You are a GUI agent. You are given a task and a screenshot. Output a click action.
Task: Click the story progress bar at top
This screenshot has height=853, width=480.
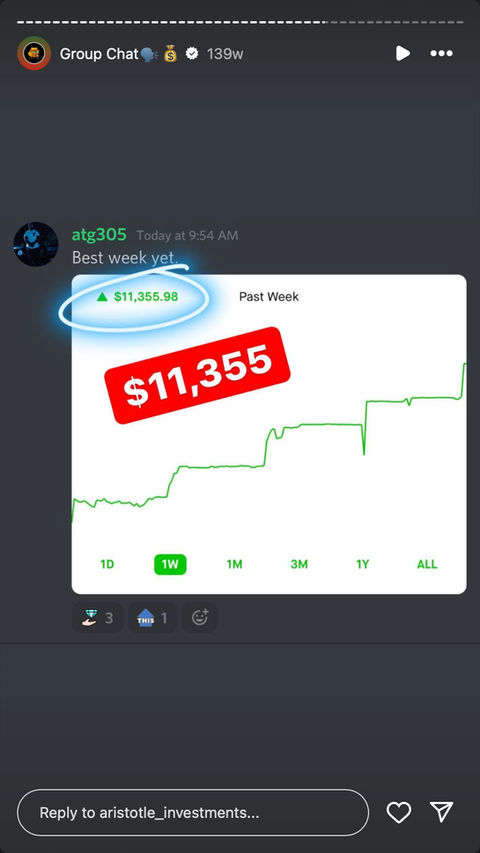[x=240, y=22]
